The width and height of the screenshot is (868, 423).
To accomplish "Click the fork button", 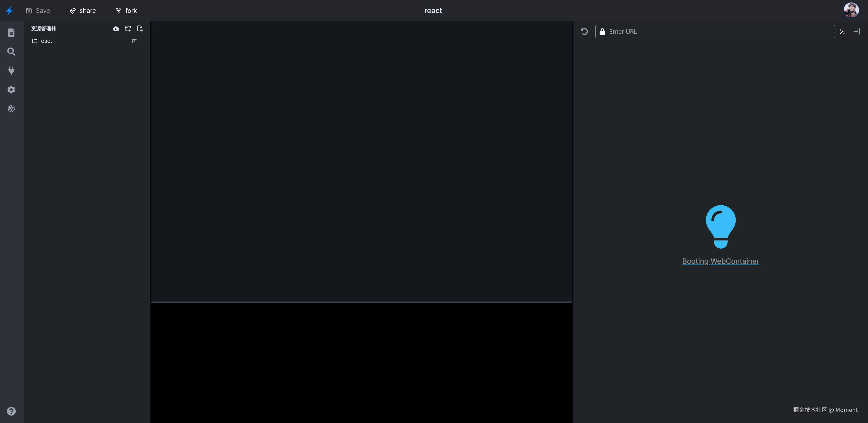I will coord(126,11).
